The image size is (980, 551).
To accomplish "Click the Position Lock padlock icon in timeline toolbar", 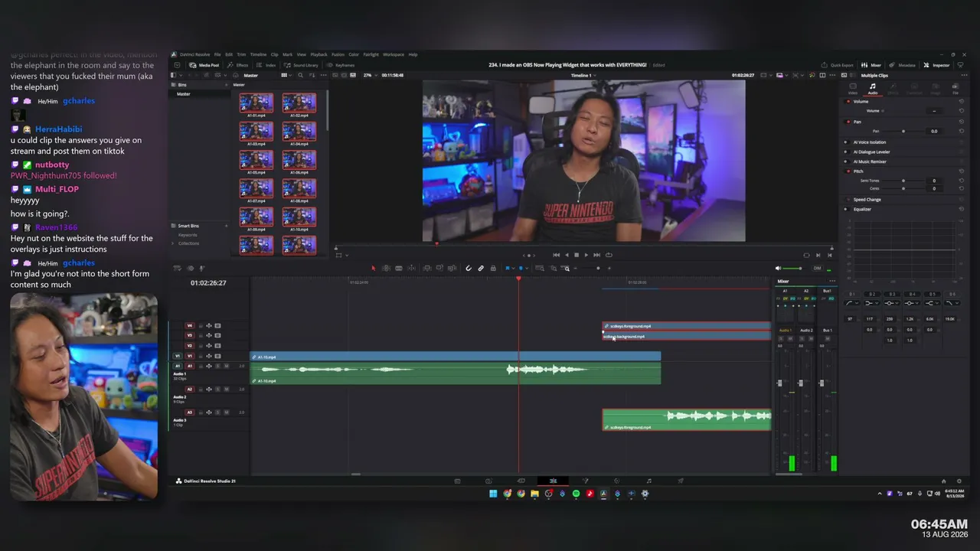I will click(x=493, y=268).
